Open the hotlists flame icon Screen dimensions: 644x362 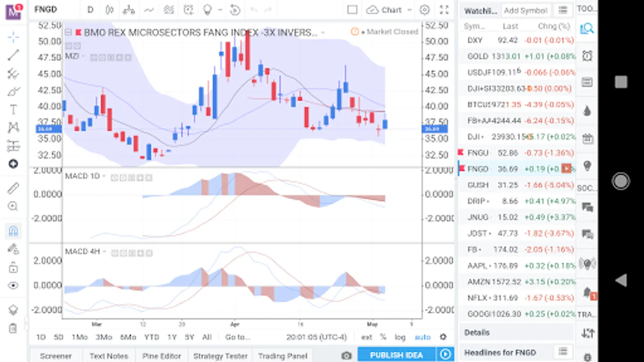tap(587, 111)
